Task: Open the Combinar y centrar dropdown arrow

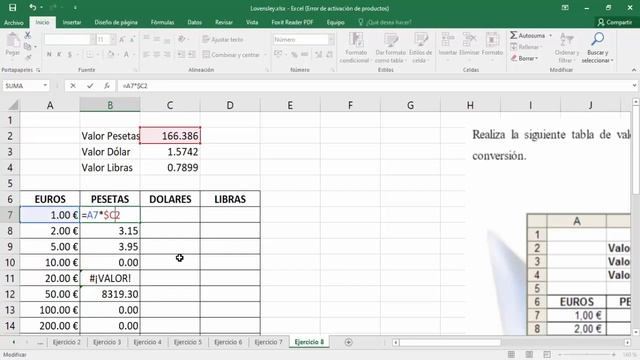Action: [265, 55]
